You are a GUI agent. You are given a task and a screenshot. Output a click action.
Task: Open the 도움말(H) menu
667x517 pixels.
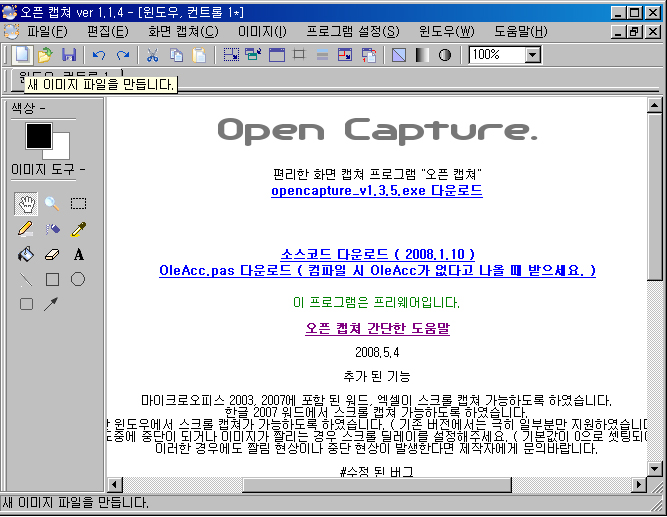tap(521, 32)
